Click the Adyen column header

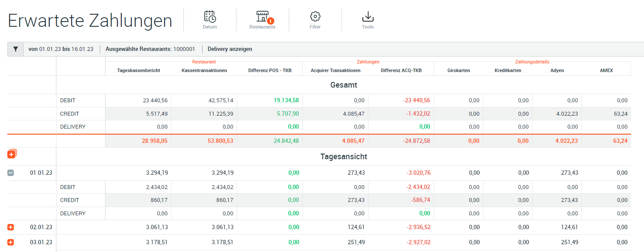[557, 70]
